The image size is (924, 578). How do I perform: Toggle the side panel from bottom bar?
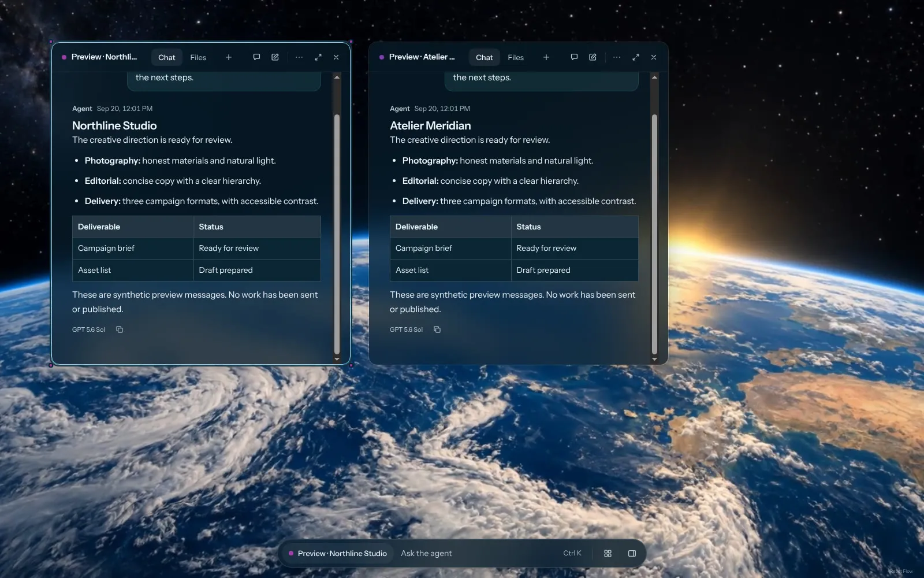click(x=632, y=553)
